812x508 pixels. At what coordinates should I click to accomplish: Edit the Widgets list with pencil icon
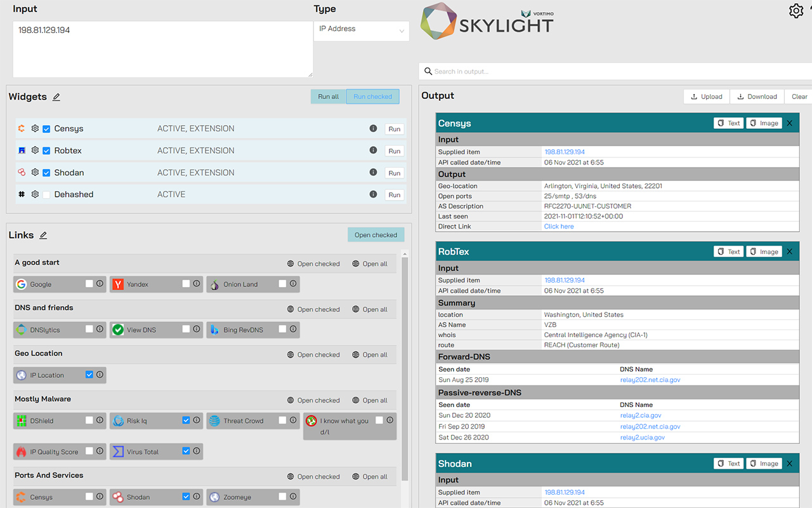pos(56,97)
